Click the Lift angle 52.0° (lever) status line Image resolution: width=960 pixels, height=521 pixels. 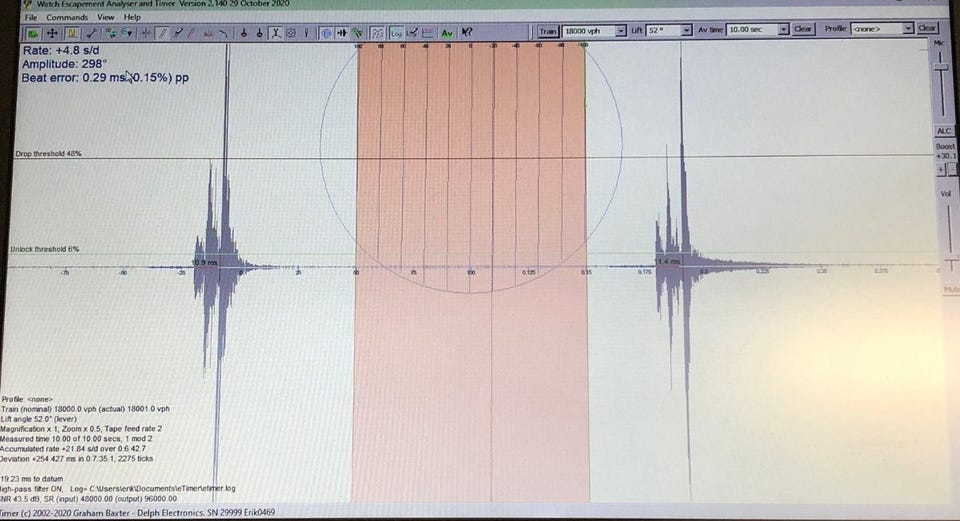[39, 419]
